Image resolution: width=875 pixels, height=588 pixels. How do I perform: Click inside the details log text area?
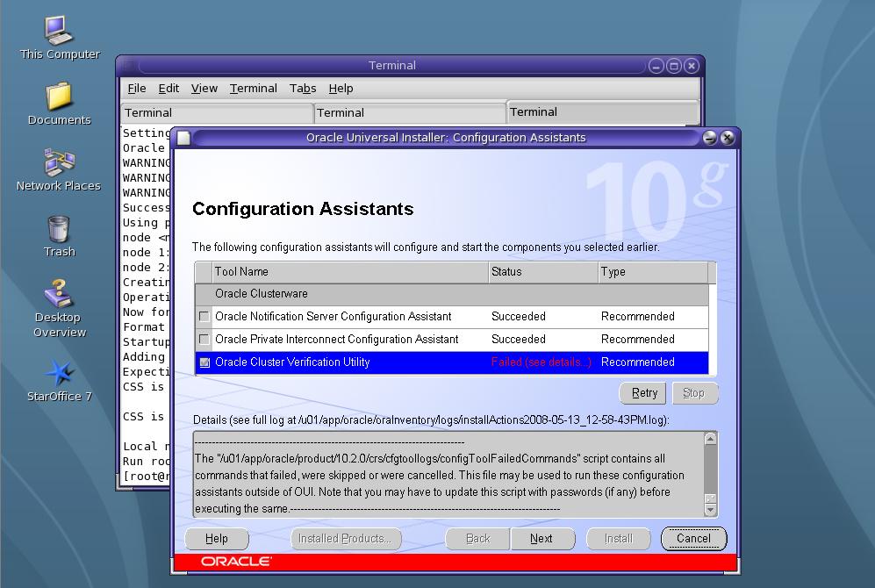448,474
